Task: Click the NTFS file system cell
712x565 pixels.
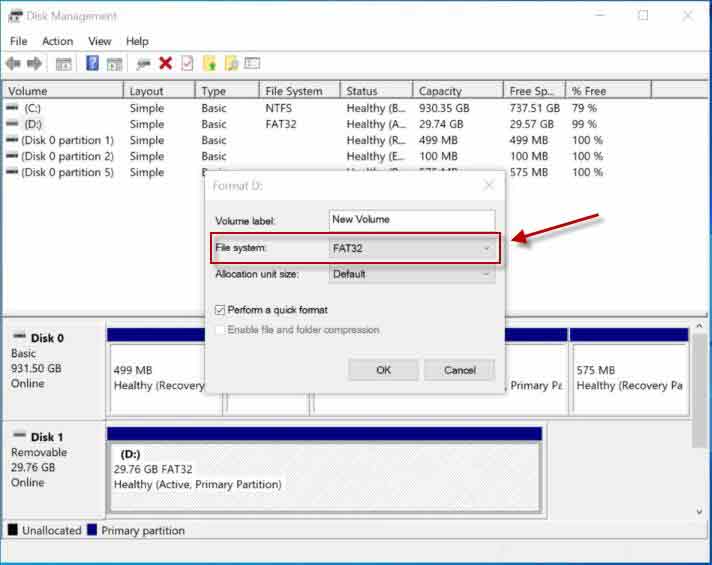Action: [x=278, y=108]
